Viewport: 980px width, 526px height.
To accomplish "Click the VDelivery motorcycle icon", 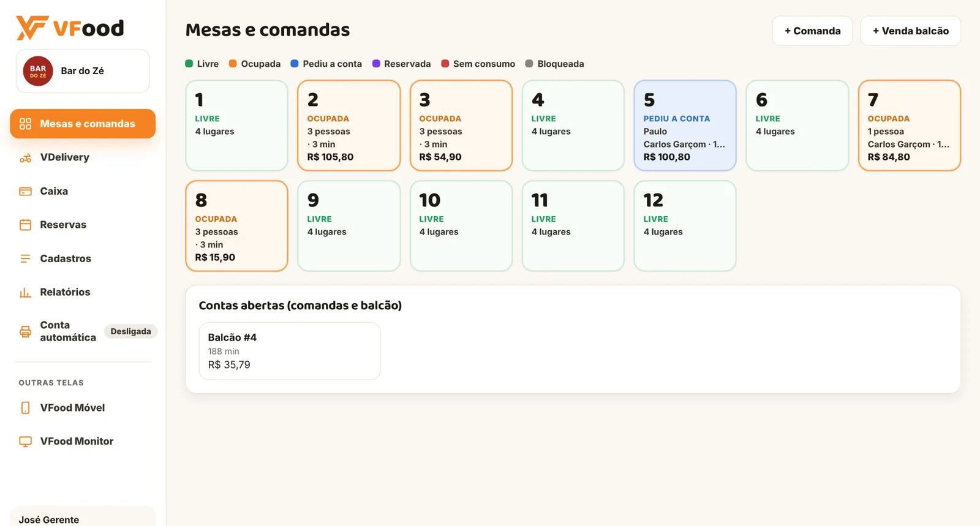I will 25,157.
